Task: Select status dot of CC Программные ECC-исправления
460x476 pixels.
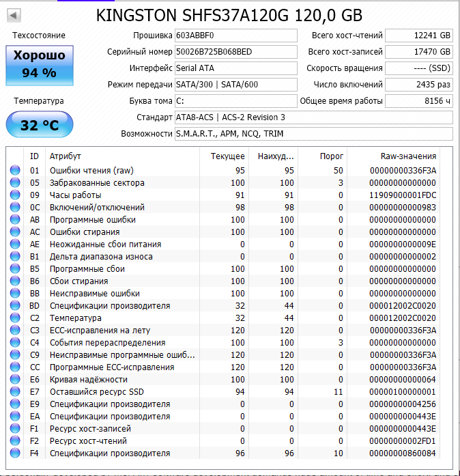Action: [x=15, y=367]
